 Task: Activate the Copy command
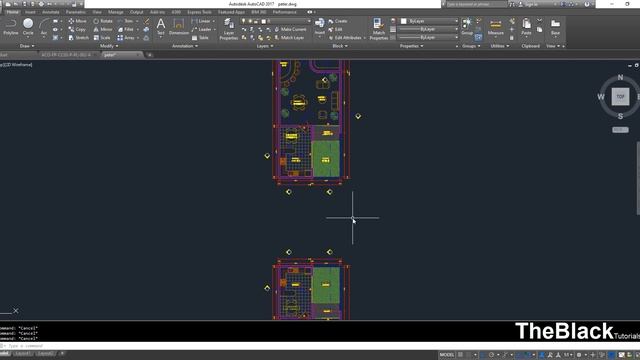coord(77,29)
